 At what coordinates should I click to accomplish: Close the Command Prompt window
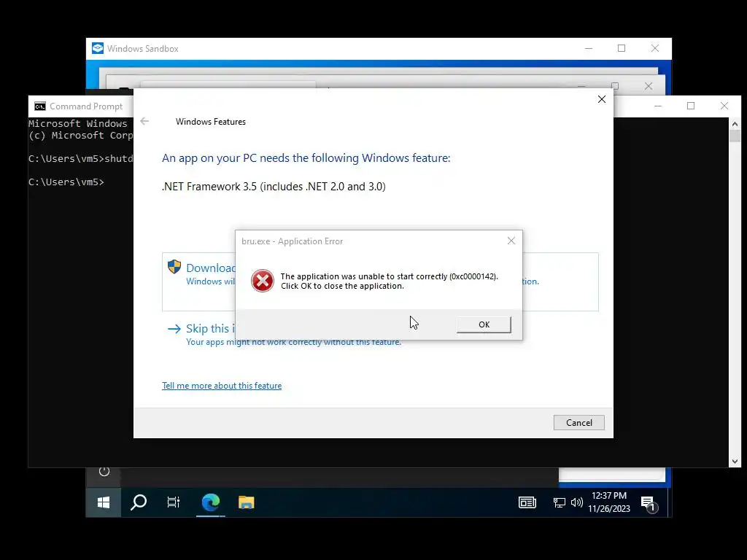coord(724,106)
